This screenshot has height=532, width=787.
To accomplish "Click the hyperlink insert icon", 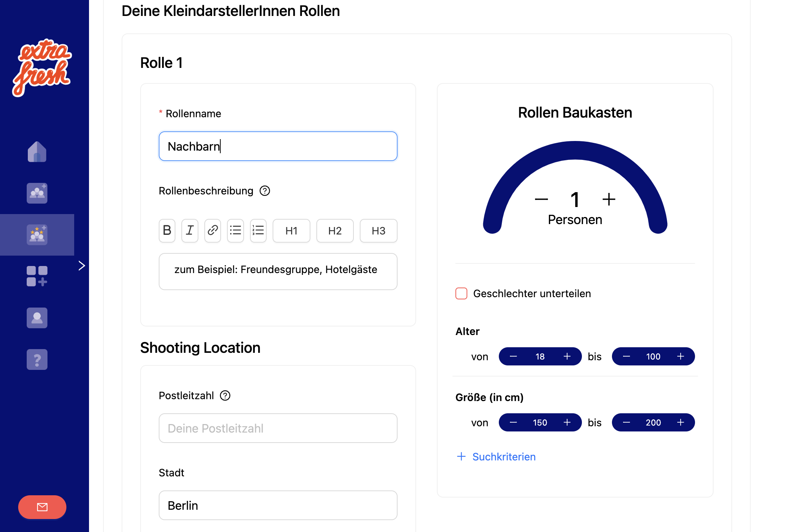I will click(212, 230).
